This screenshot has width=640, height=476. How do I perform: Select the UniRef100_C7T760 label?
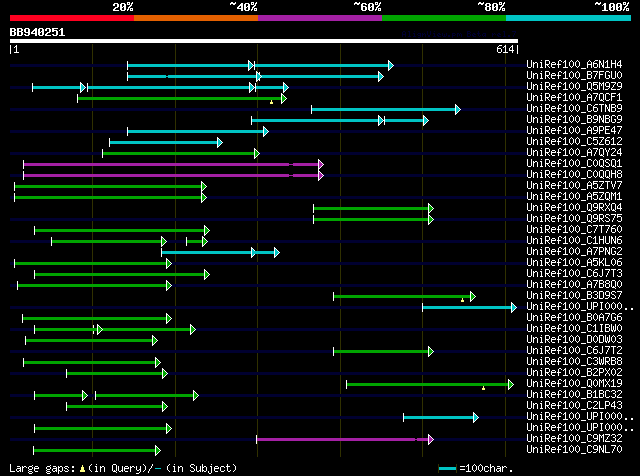[574, 229]
